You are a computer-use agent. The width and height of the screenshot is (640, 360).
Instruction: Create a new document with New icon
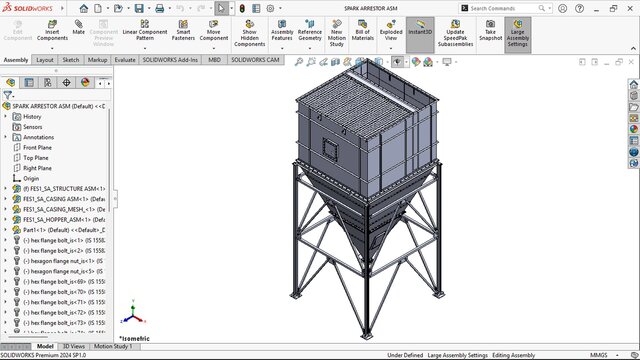(98, 8)
